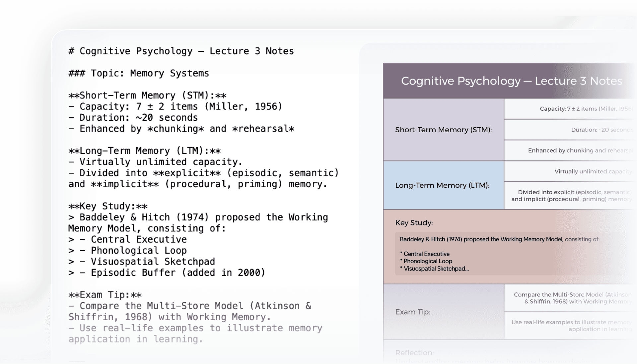This screenshot has width=637, height=364.
Task: Click the '**Long-Term Memory (LTM):**' markdown line
Action: [x=145, y=151]
